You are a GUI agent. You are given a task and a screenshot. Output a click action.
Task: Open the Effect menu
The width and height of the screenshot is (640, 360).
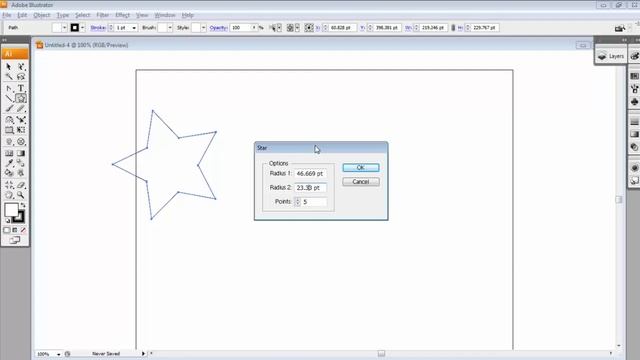[x=122, y=15]
